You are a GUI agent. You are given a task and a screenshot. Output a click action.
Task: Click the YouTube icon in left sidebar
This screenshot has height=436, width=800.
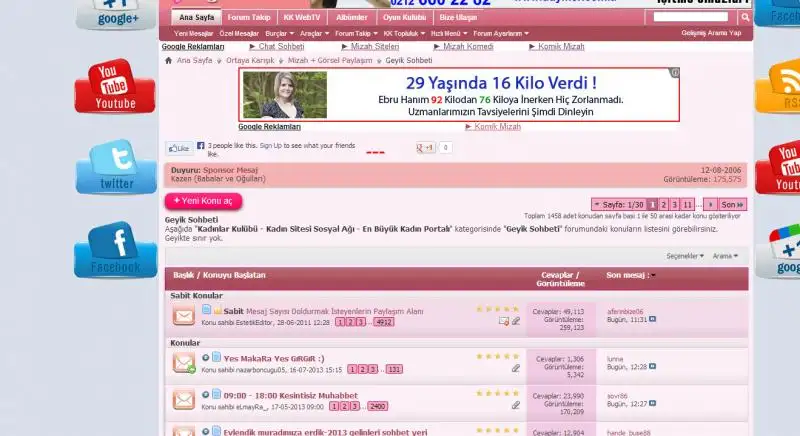(x=115, y=86)
